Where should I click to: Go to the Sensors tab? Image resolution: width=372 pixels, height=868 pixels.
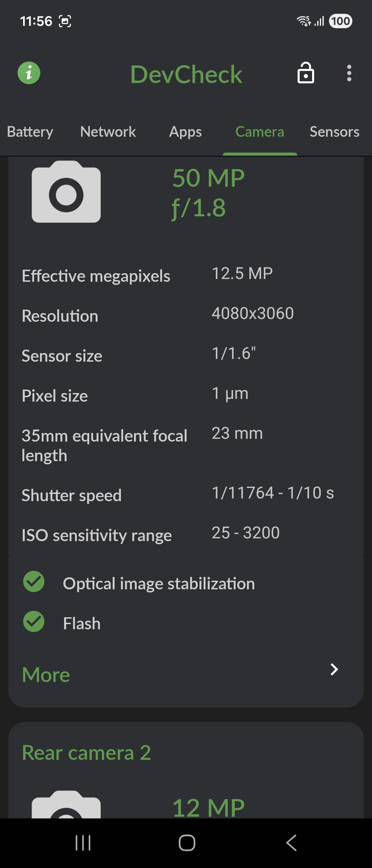(x=334, y=132)
